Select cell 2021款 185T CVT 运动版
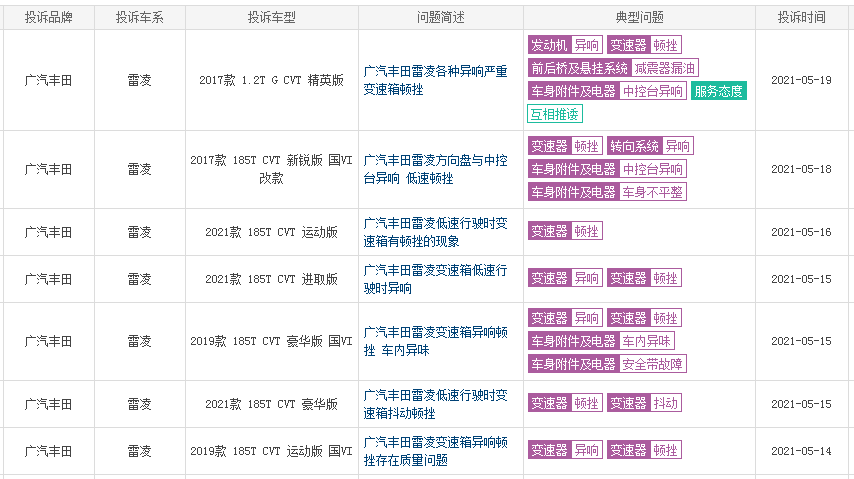 [x=272, y=232]
